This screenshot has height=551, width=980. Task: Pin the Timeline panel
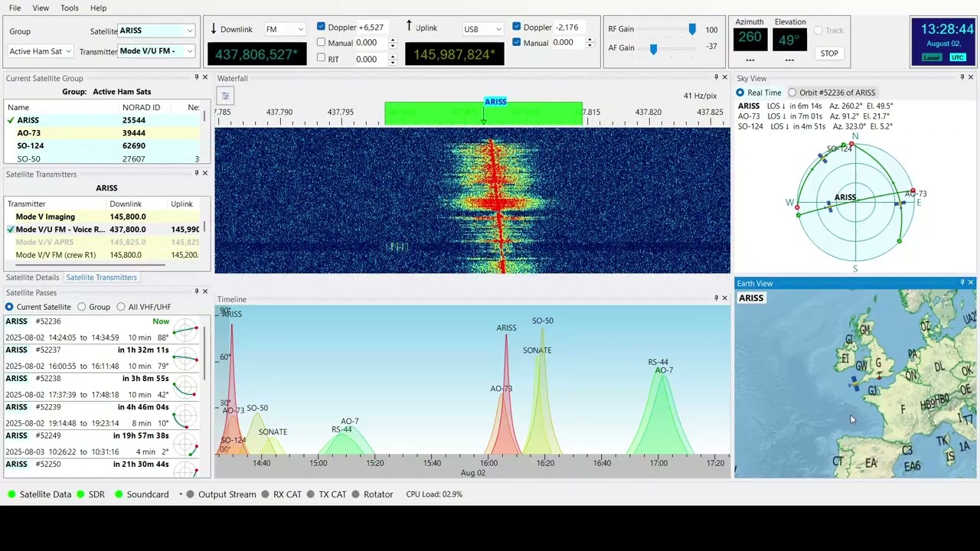coord(716,298)
